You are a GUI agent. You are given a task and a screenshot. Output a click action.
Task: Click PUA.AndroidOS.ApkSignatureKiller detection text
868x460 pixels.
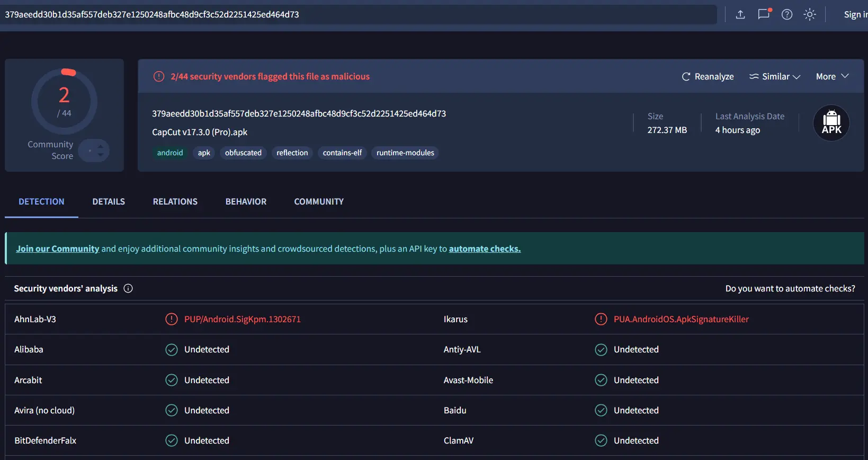pos(681,319)
